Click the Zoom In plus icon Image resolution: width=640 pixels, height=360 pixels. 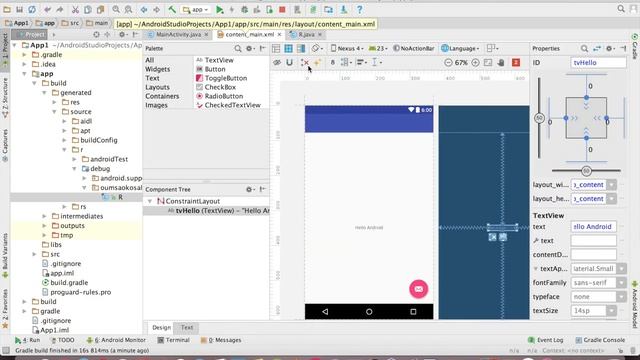tap(475, 62)
